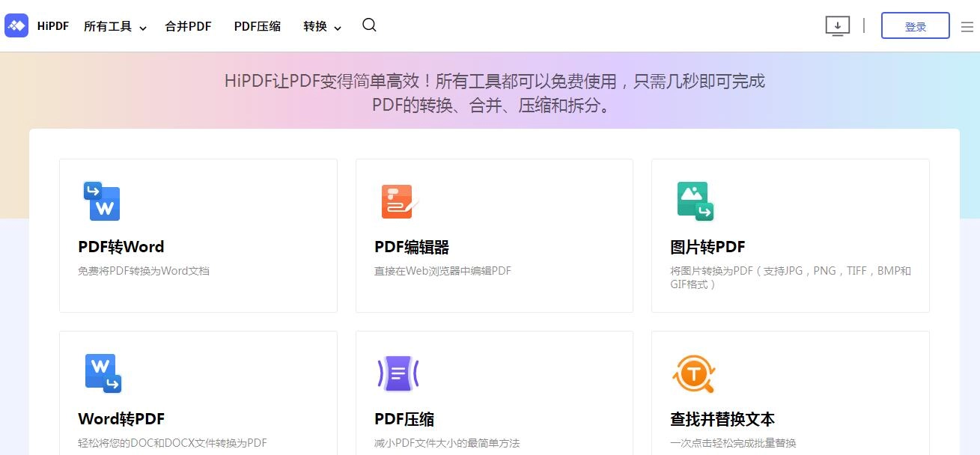
Task: Open search with the magnifier icon
Action: click(369, 25)
